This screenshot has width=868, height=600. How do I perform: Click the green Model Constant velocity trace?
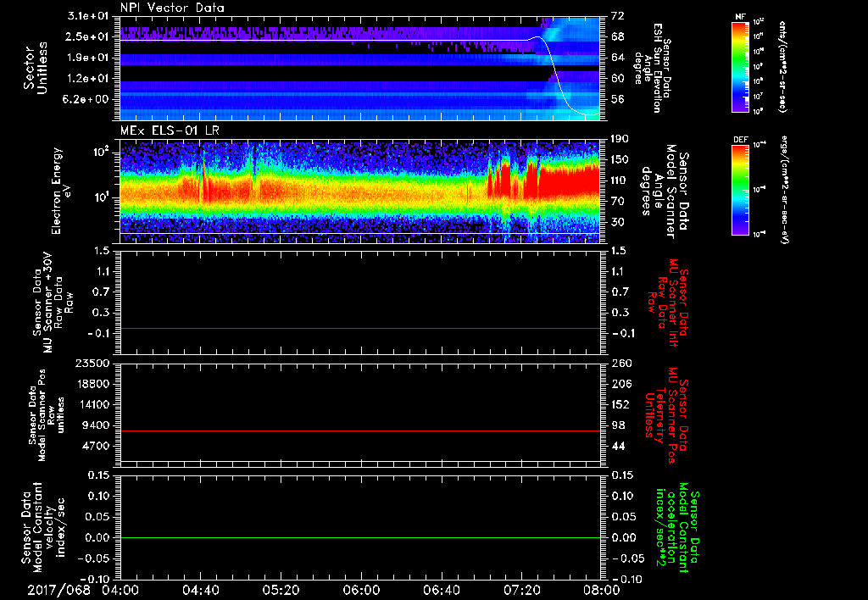(359, 537)
